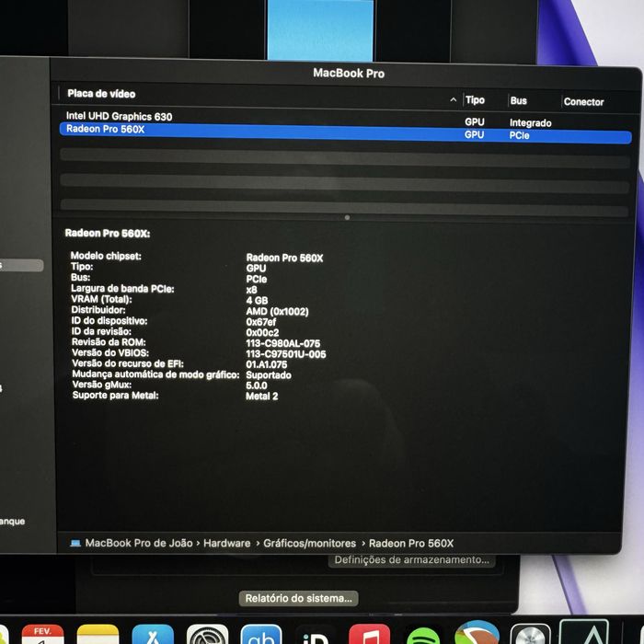This screenshot has width=644, height=644.
Task: Sort by the Bus column header
Action: (x=518, y=100)
